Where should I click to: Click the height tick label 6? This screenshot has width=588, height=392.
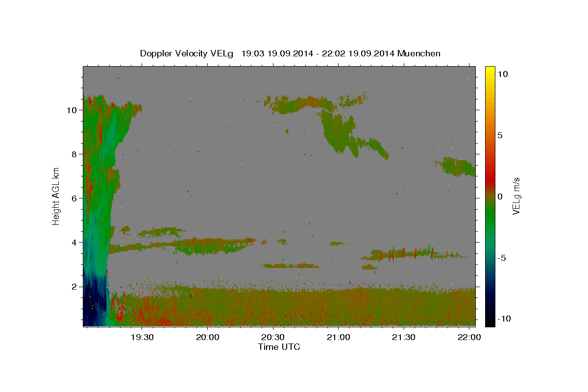75,198
